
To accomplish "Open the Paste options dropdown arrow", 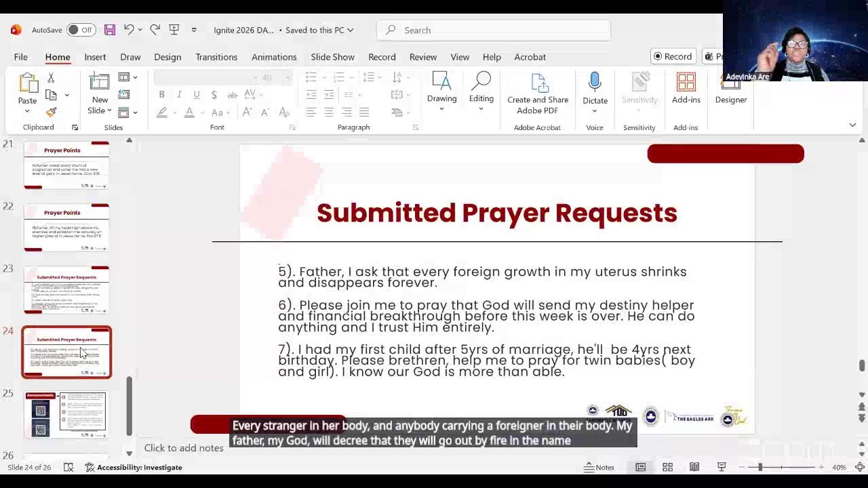I will 27,110.
